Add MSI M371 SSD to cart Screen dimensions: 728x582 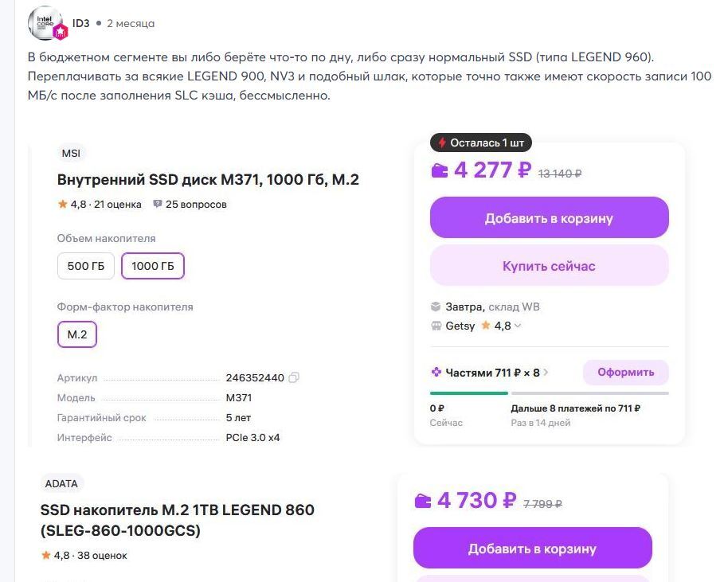[x=549, y=218]
